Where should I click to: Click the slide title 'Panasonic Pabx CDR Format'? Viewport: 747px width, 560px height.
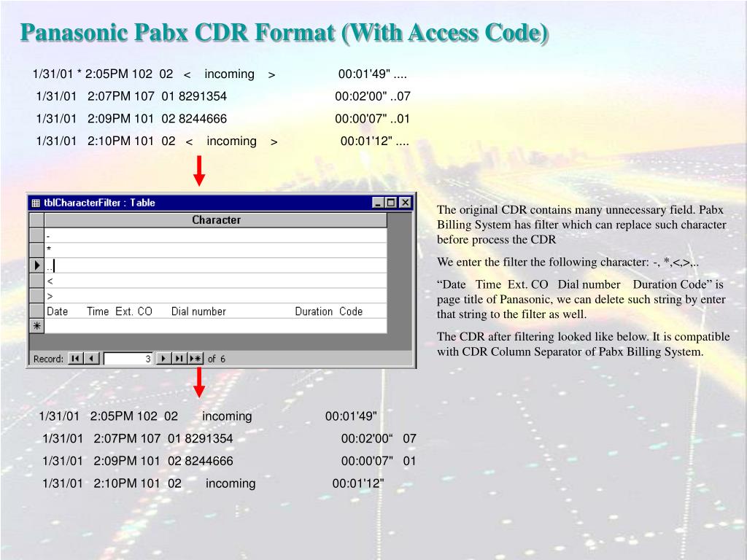[285, 33]
